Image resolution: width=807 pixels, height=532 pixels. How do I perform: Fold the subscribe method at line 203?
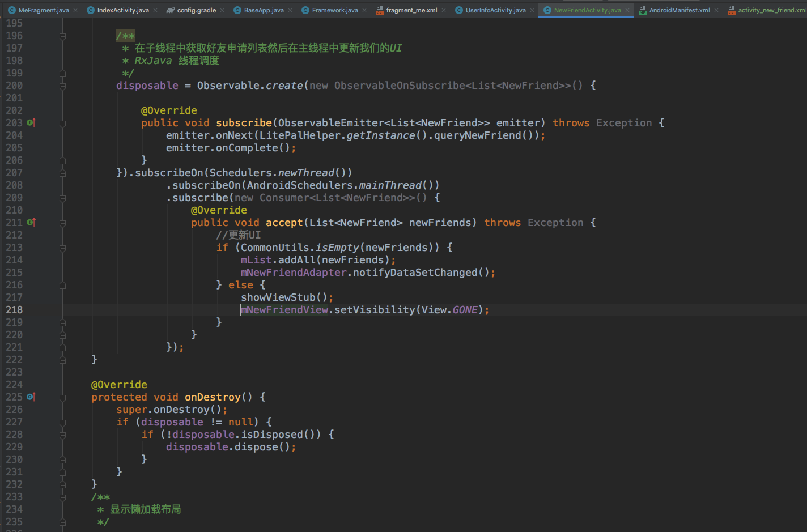click(x=62, y=124)
